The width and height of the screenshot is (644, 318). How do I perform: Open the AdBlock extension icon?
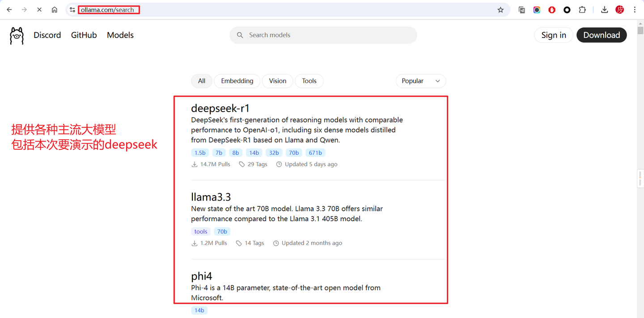(x=552, y=9)
